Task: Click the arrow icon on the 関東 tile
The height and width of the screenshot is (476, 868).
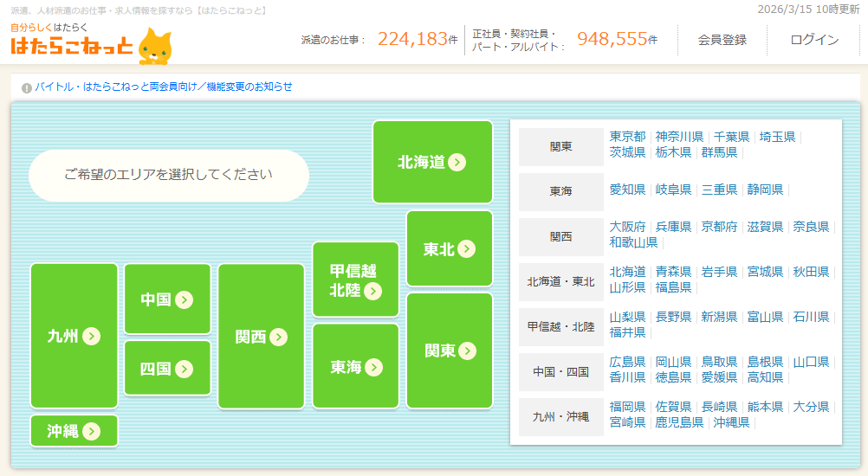Action: tap(468, 351)
